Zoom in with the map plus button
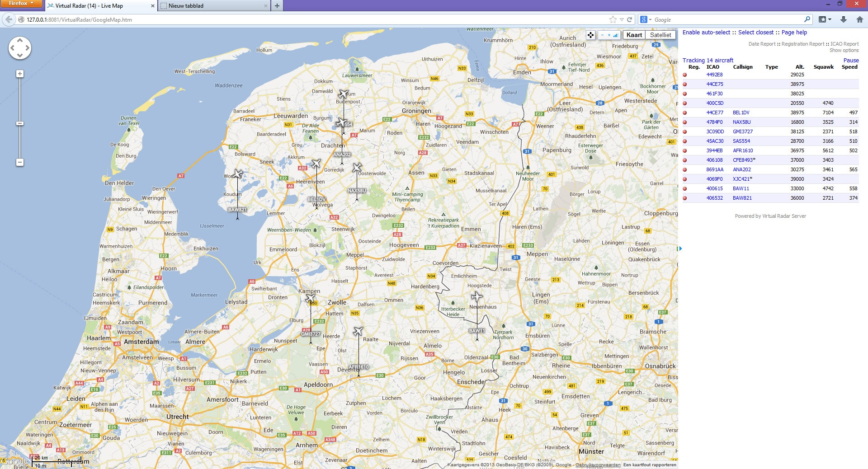The width and height of the screenshot is (868, 469). 20,74
